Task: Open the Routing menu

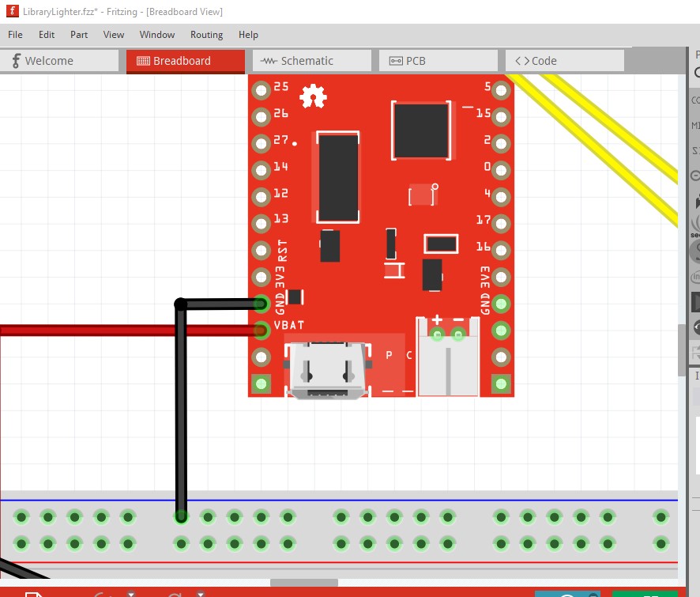Action: click(x=206, y=35)
